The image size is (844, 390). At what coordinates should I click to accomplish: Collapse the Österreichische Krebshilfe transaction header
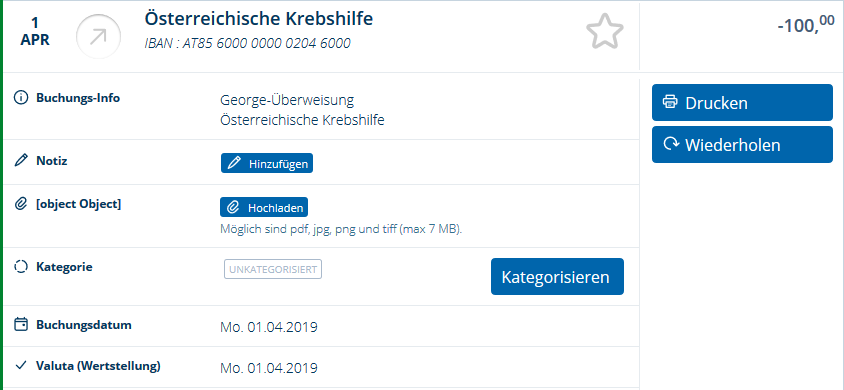click(259, 19)
